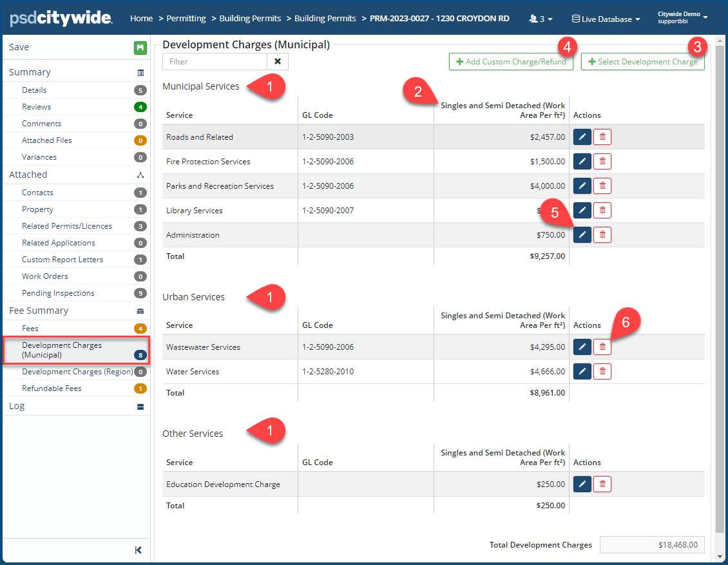Open the Fees sidebar item

pyautogui.click(x=30, y=329)
